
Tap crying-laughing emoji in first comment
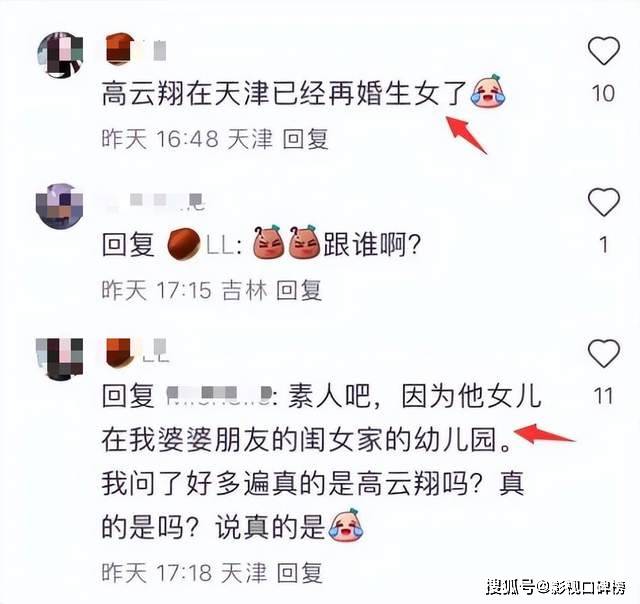tap(488, 91)
